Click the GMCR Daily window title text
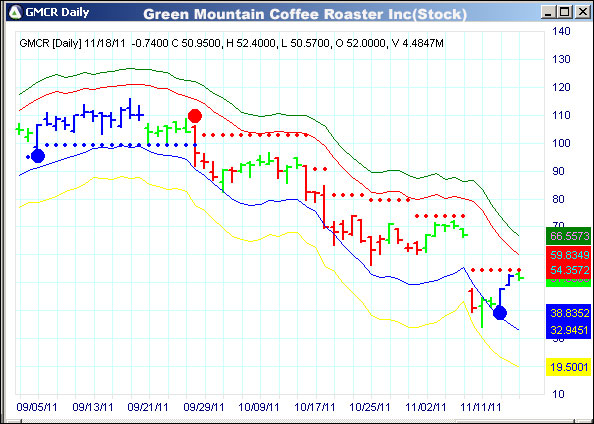Screen dimensions: 594x424 pyautogui.click(x=57, y=13)
